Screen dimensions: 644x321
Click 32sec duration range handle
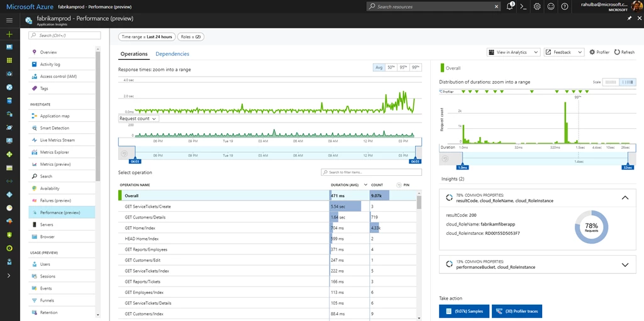(628, 168)
